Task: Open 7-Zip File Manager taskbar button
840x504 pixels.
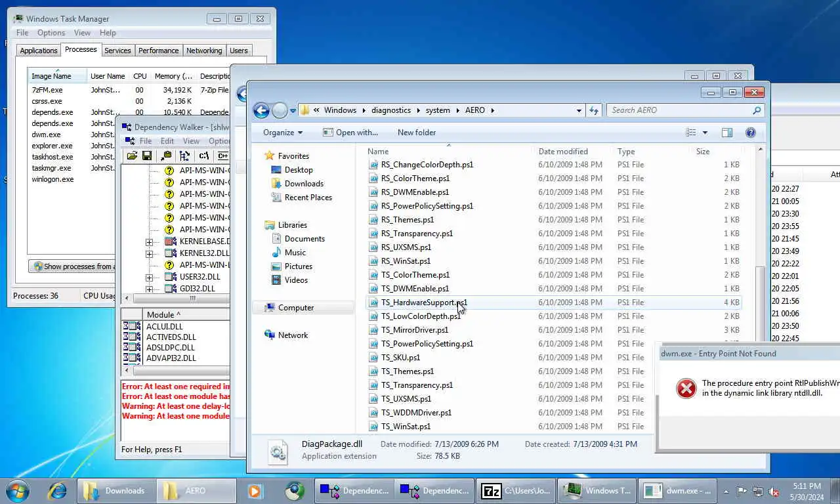Action: click(x=516, y=491)
